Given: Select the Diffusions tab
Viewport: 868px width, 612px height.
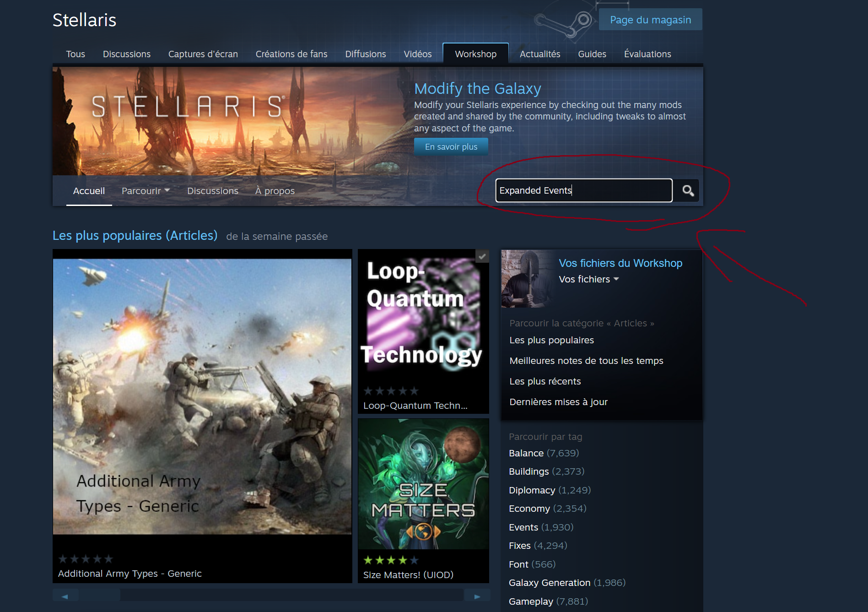Looking at the screenshot, I should 366,54.
